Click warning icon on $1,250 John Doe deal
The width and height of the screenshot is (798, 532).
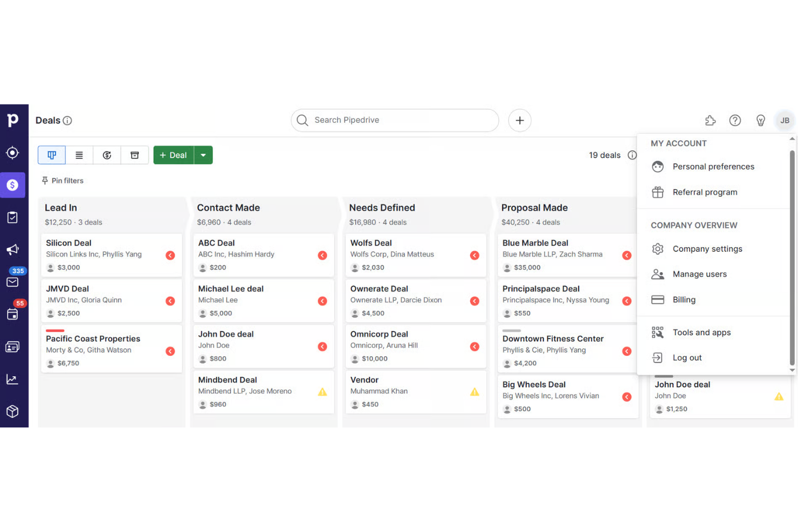[x=779, y=397]
